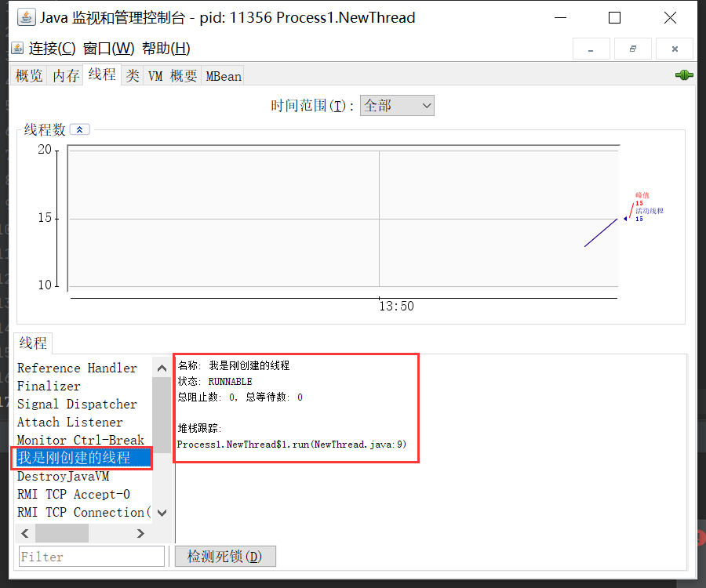Click the stack trace line NewThread.java:9
706x588 pixels.
292,445
